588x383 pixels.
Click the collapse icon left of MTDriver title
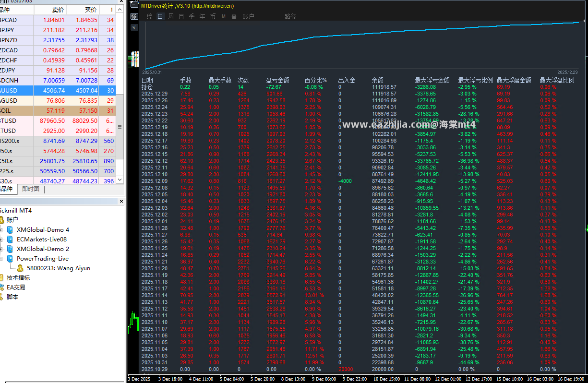pos(134,5)
